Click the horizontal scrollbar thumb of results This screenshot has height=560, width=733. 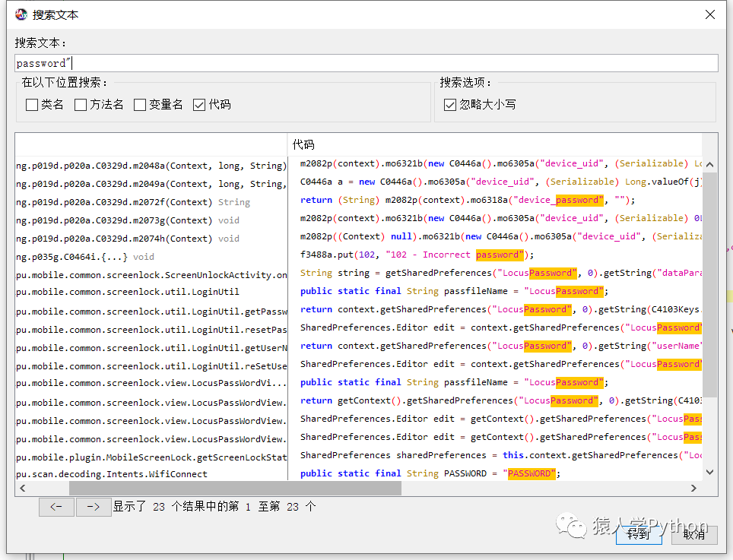(235, 488)
